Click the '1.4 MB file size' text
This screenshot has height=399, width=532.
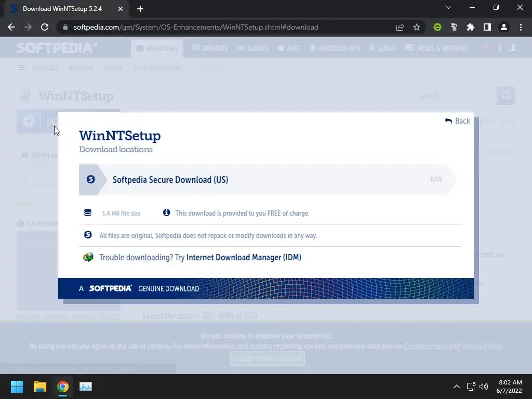[121, 214]
